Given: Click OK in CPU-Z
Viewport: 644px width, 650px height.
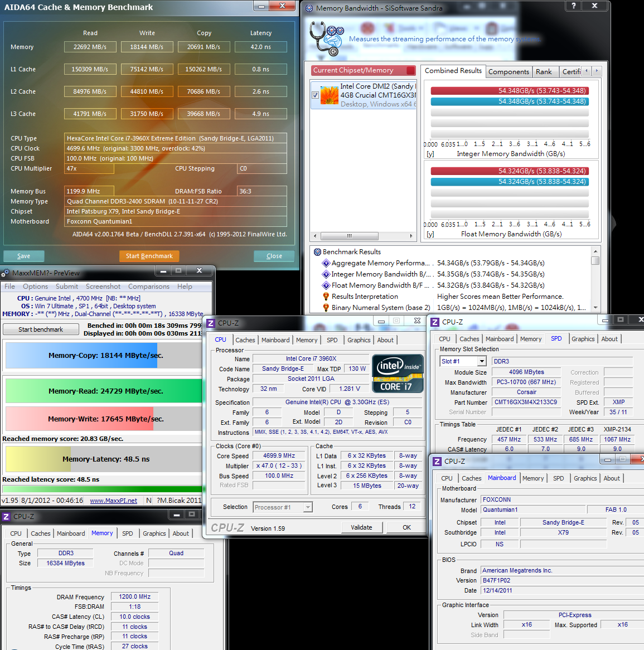Looking at the screenshot, I should [406, 527].
